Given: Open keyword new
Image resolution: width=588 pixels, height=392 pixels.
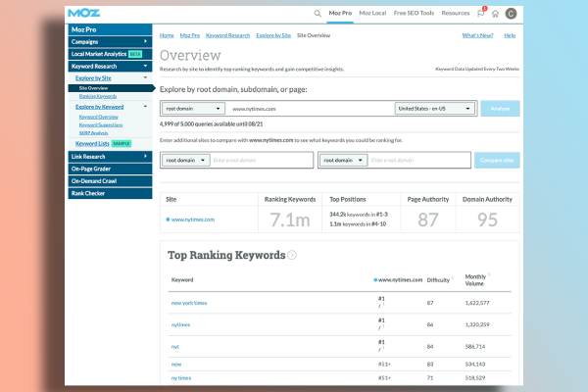Looking at the screenshot, I should click(x=176, y=364).
